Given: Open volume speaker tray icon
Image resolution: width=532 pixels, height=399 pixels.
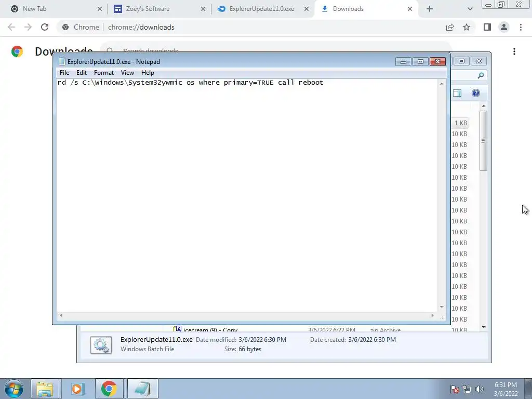Looking at the screenshot, I should 480,389.
